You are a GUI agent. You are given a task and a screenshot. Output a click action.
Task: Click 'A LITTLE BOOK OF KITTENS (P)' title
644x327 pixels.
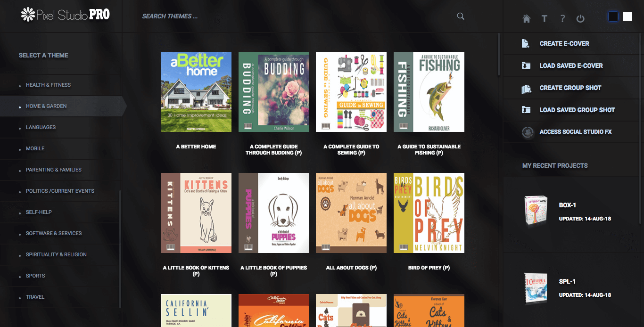[x=196, y=271]
